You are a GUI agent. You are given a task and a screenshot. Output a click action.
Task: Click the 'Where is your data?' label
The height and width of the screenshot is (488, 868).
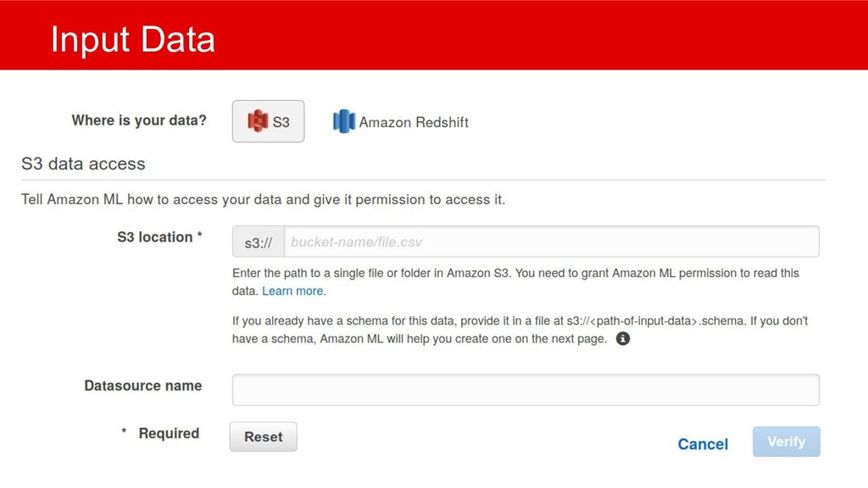[139, 120]
